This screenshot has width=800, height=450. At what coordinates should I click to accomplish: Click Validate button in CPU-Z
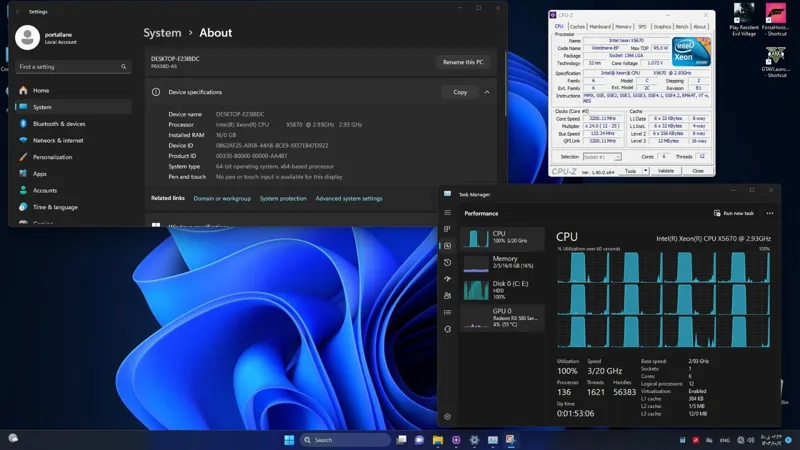pos(666,171)
